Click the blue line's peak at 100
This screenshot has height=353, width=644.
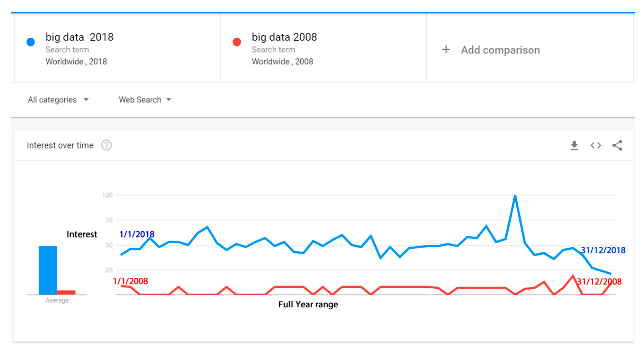[515, 196]
